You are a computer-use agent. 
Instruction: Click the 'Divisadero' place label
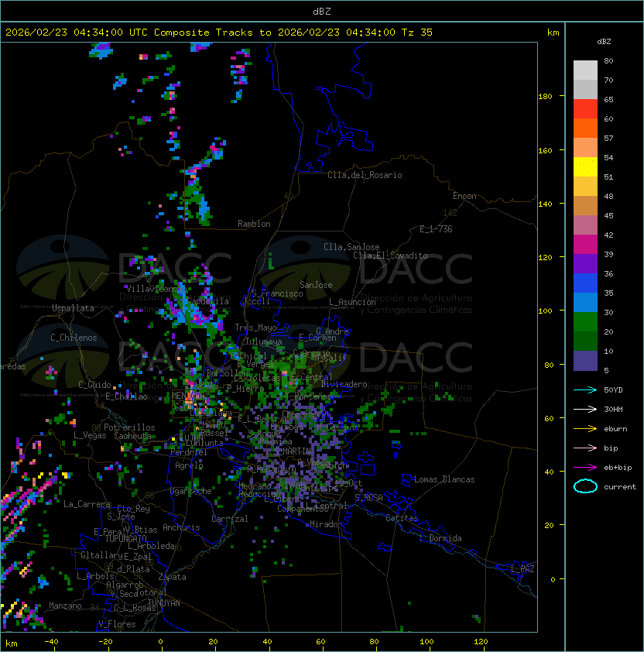[344, 384]
